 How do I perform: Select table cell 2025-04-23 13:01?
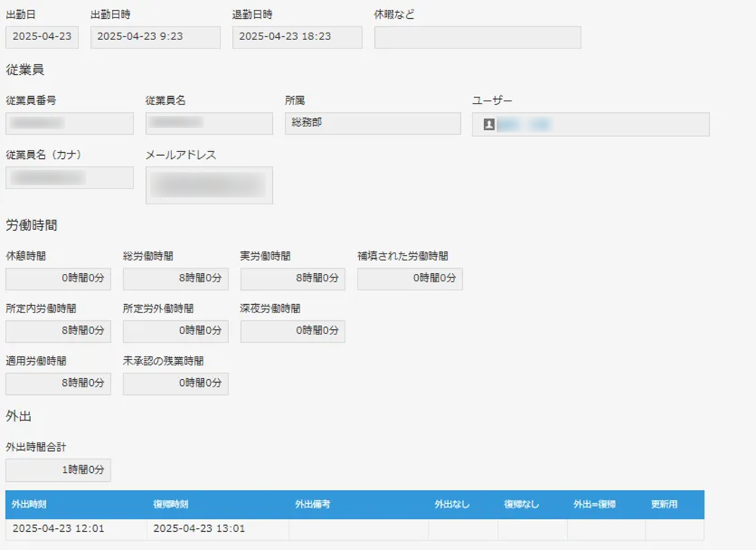pyautogui.click(x=218, y=530)
